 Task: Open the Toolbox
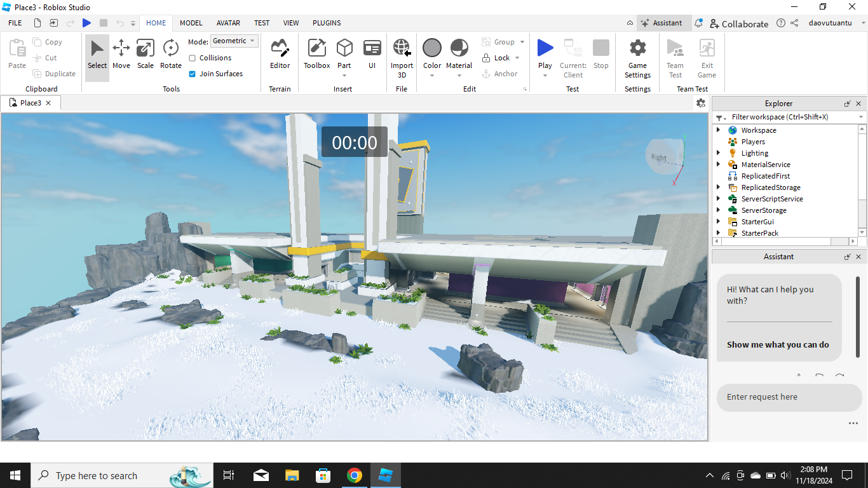(316, 55)
